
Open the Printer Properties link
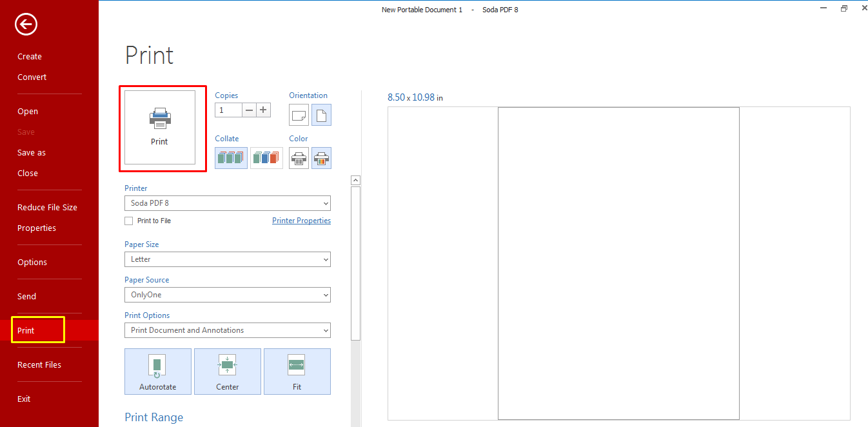coord(301,221)
